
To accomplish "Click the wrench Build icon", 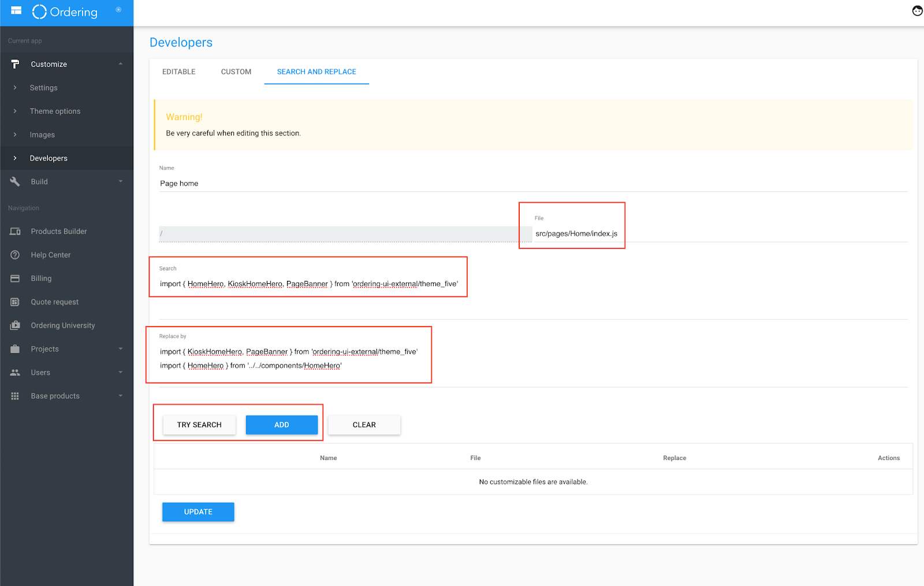I will (x=15, y=181).
